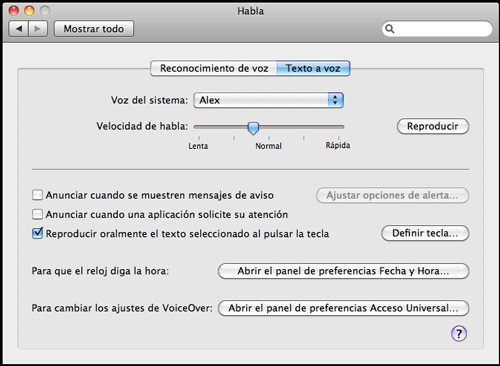This screenshot has width=500, height=366.
Task: Enable Anunciar cuando se muestren mensajes de aviso
Action: click(x=37, y=195)
